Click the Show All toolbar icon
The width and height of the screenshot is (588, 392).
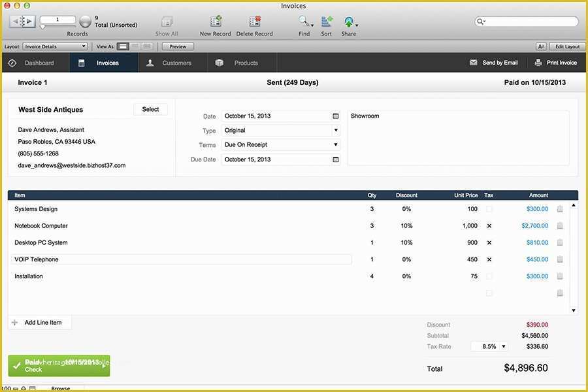click(x=167, y=22)
